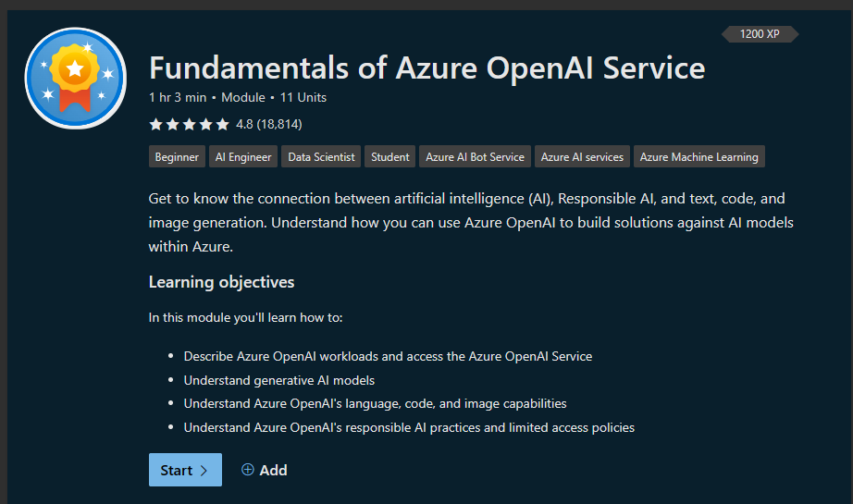Start the Azure OpenAI module
The height and width of the screenshot is (504, 853).
[x=185, y=470]
